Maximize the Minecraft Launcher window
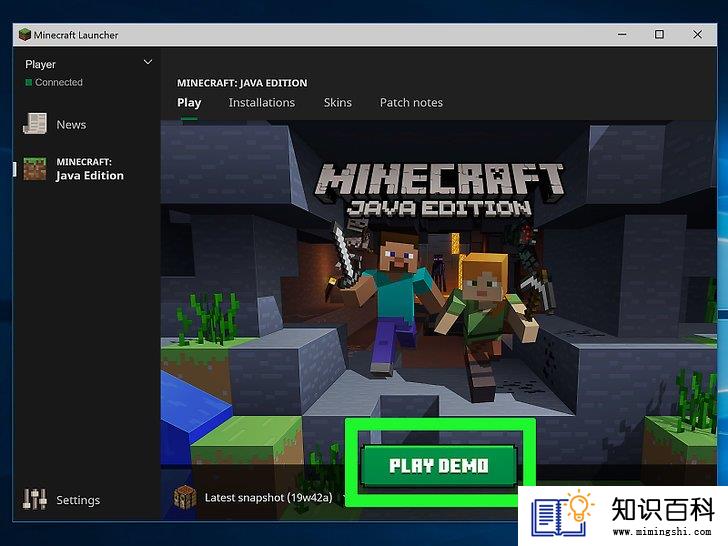The height and width of the screenshot is (546, 728). [x=659, y=34]
